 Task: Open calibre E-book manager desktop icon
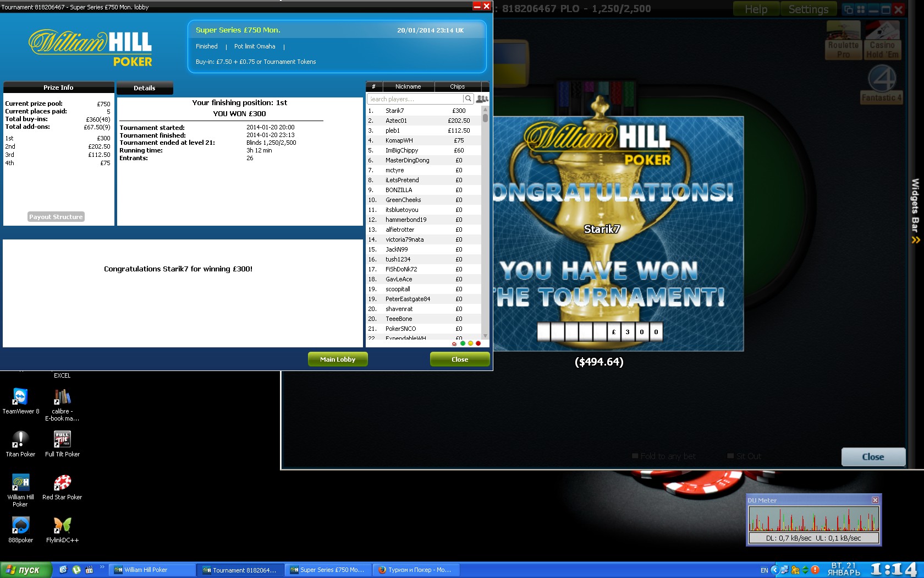pos(62,404)
